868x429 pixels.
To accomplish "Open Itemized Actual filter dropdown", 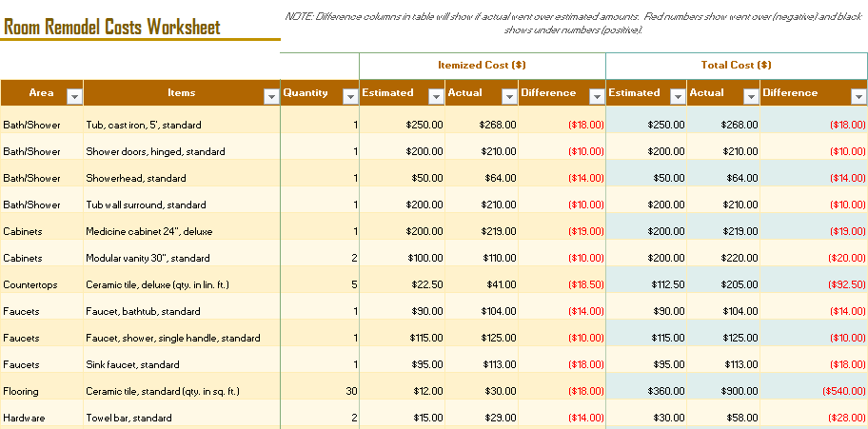I will pos(509,97).
